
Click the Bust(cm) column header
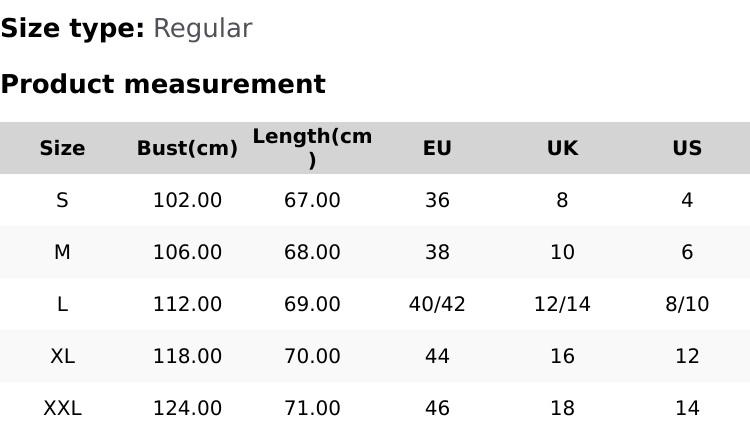(187, 148)
